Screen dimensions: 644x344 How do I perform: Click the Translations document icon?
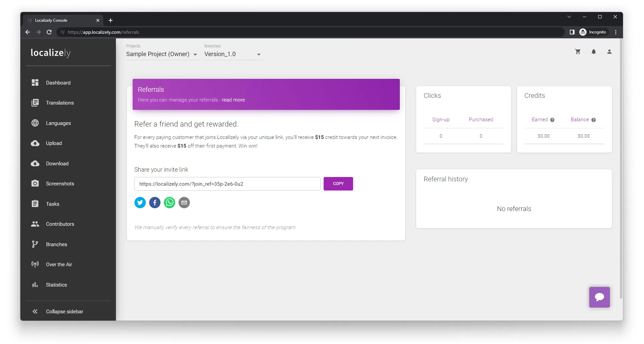tap(35, 103)
